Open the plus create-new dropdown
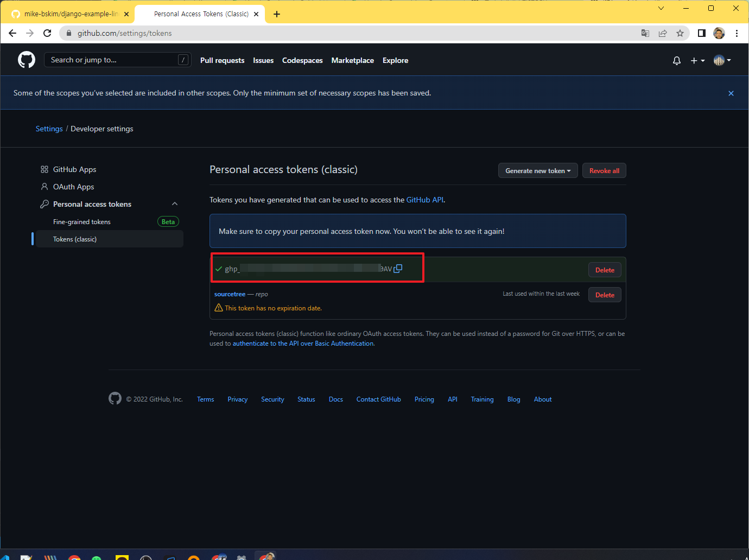 click(697, 61)
